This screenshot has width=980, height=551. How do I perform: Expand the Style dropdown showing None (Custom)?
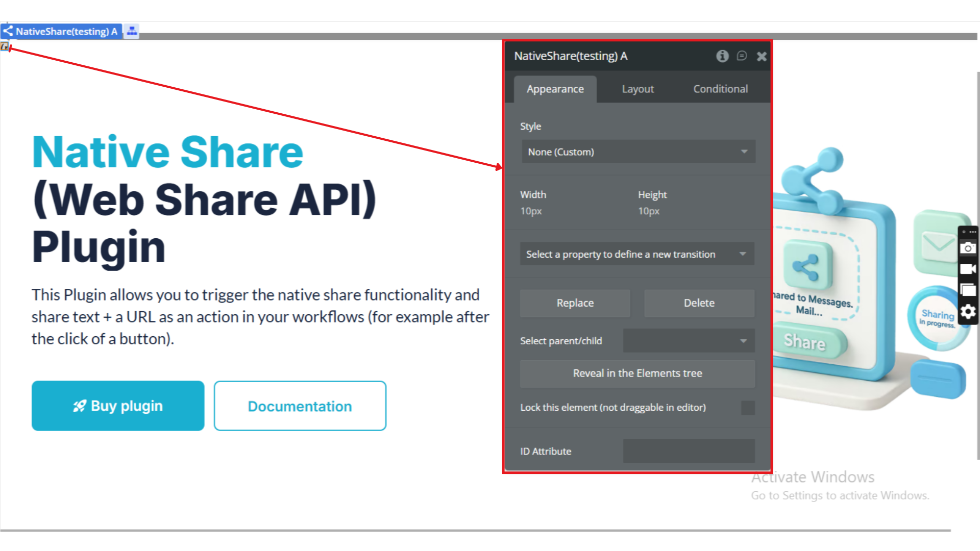(638, 152)
